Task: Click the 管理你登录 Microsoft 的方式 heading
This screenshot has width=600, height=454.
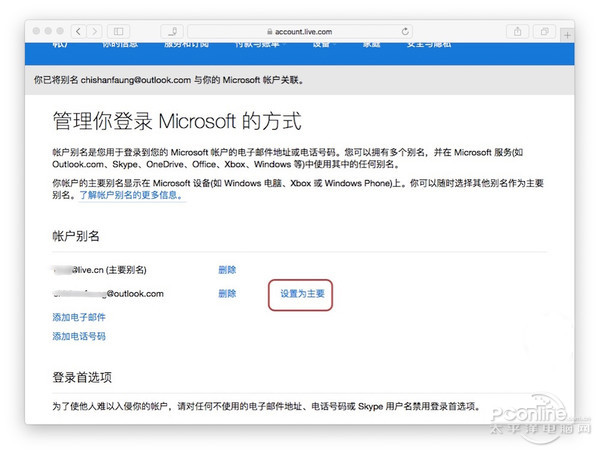Action: coord(177,121)
